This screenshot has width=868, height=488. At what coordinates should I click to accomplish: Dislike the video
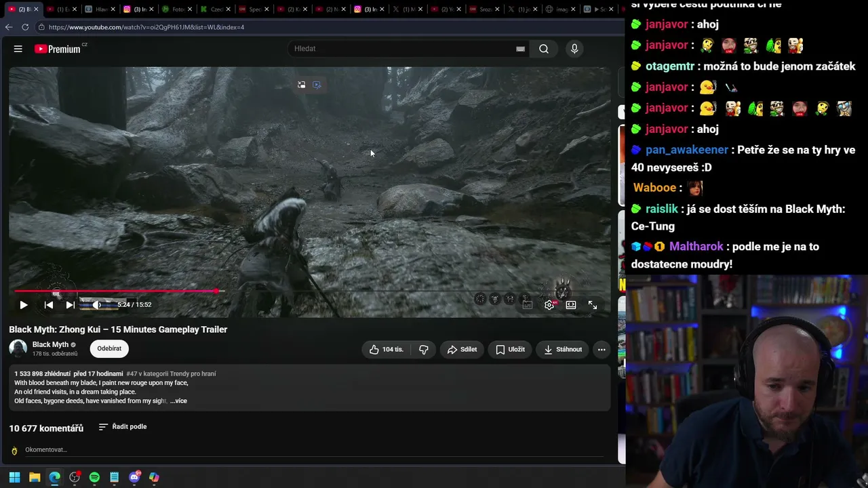[424, 350]
